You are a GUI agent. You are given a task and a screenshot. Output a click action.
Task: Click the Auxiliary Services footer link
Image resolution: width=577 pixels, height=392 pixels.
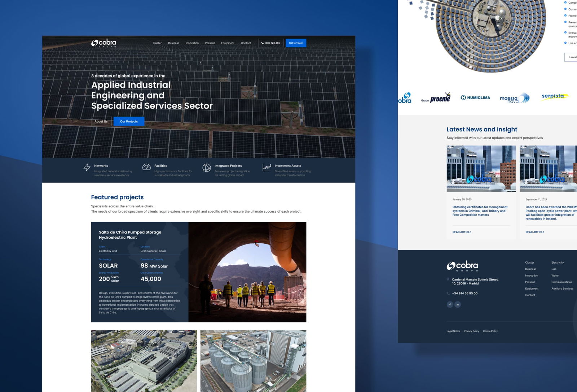562,289
